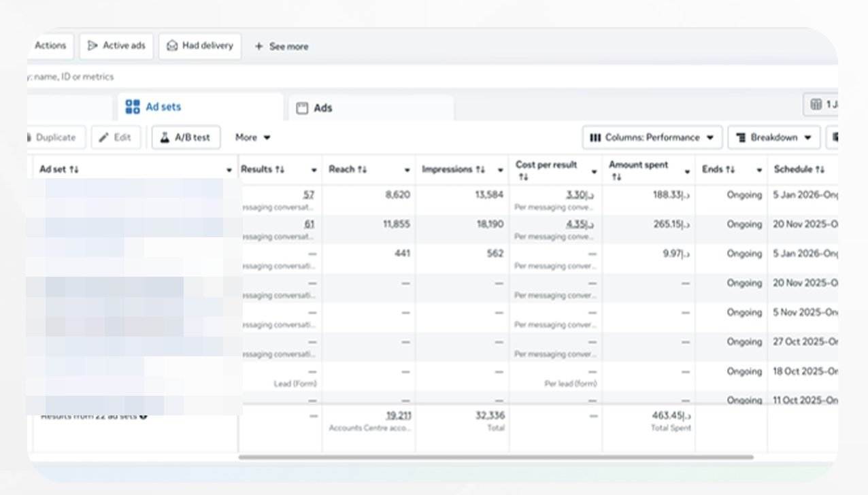
Task: Click the date range calendar icon
Action: point(816,105)
